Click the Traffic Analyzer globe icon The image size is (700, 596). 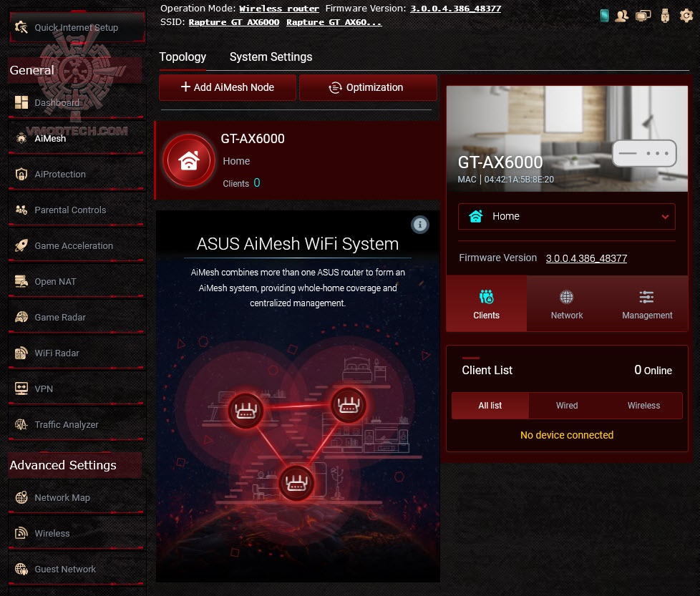click(x=21, y=424)
